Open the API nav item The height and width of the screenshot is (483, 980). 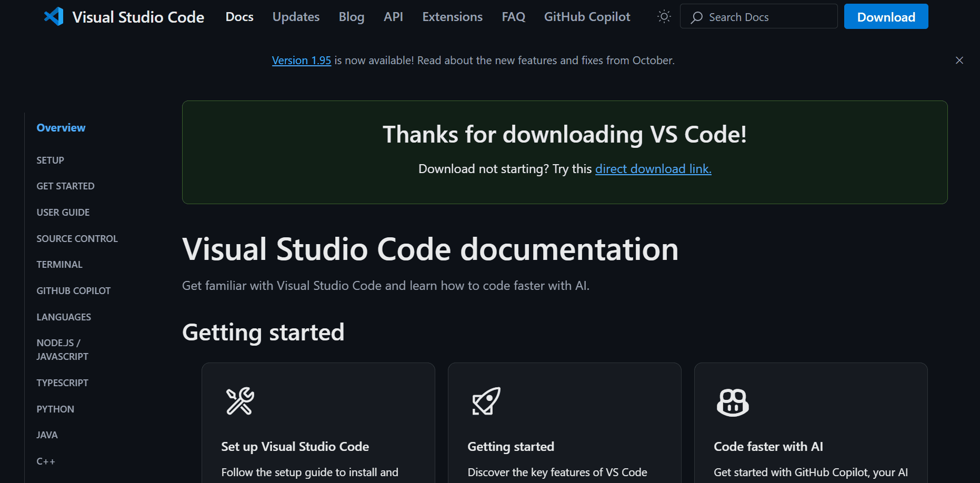pos(393,17)
